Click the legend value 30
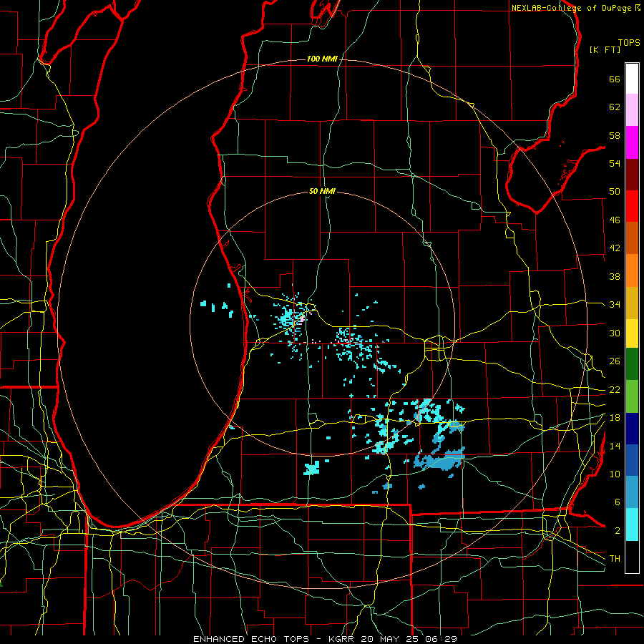644x644 pixels. point(615,333)
